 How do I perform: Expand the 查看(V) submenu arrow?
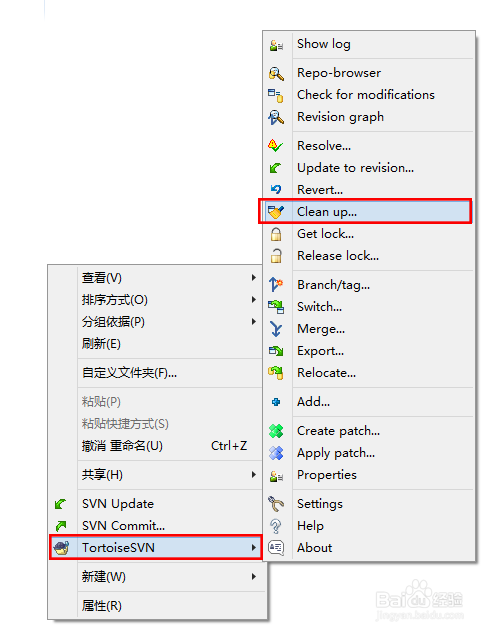pos(254,278)
